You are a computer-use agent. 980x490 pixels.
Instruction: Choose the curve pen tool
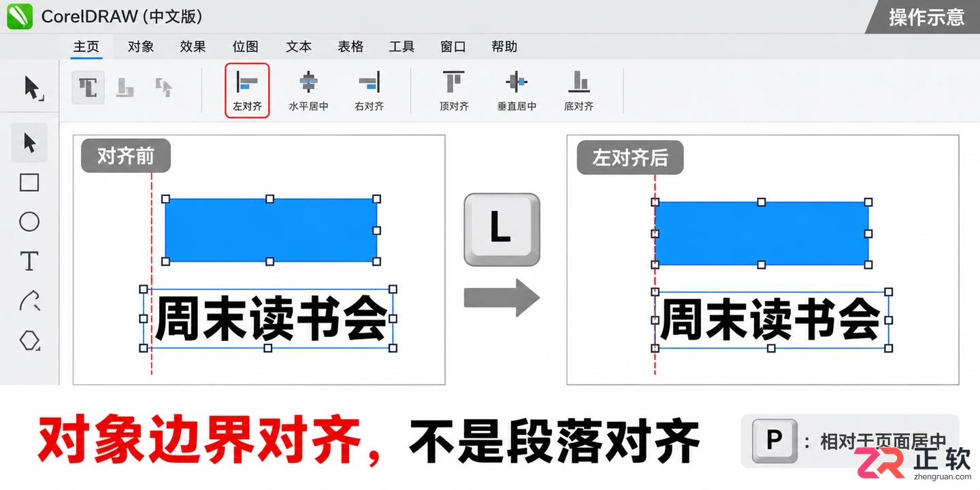(29, 300)
